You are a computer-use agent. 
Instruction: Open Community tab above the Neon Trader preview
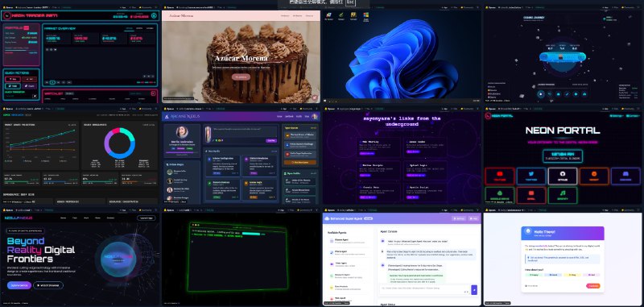147,7
